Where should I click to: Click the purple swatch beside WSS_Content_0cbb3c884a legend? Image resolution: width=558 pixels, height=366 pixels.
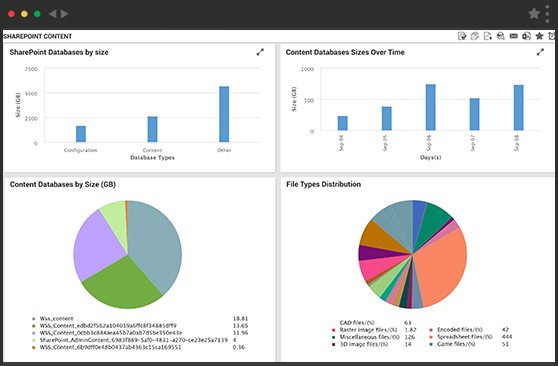point(33,333)
